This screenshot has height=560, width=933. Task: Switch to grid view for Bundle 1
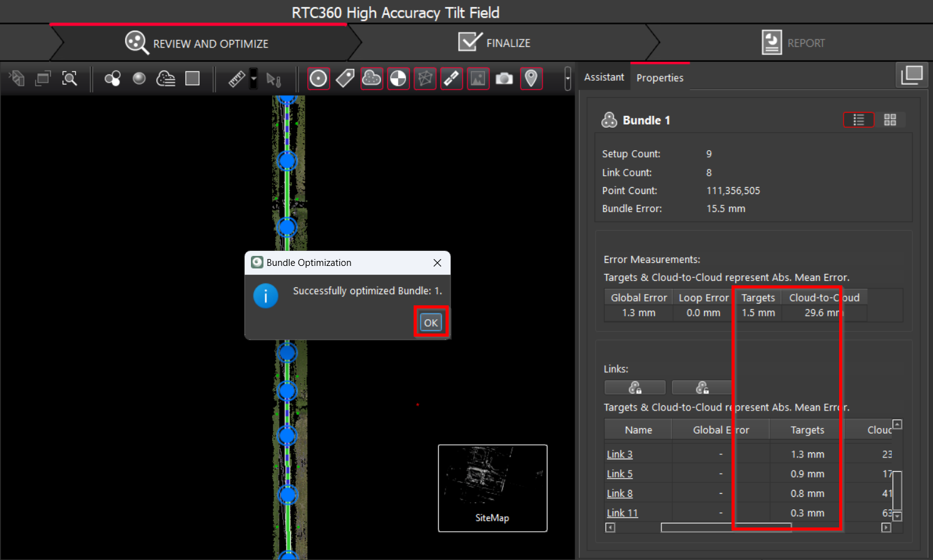pos(890,120)
